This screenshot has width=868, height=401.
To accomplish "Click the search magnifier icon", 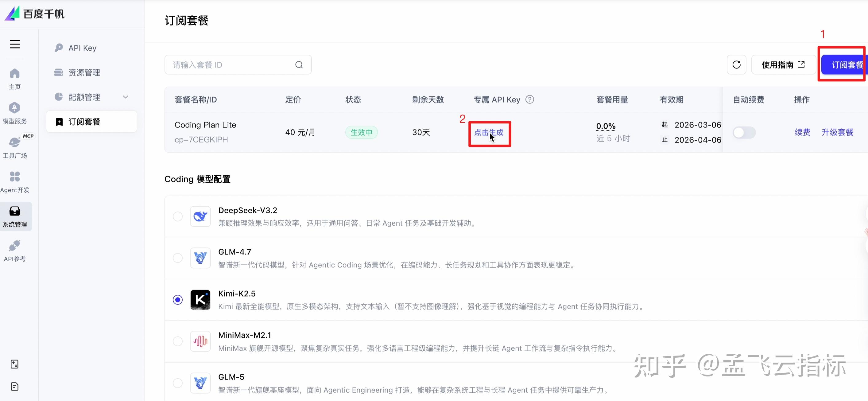I will click(299, 65).
